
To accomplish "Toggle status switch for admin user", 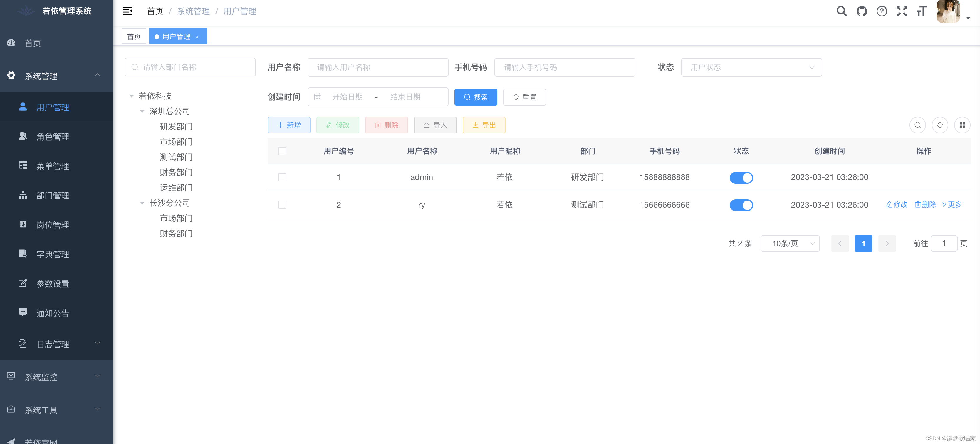I will [x=742, y=178].
